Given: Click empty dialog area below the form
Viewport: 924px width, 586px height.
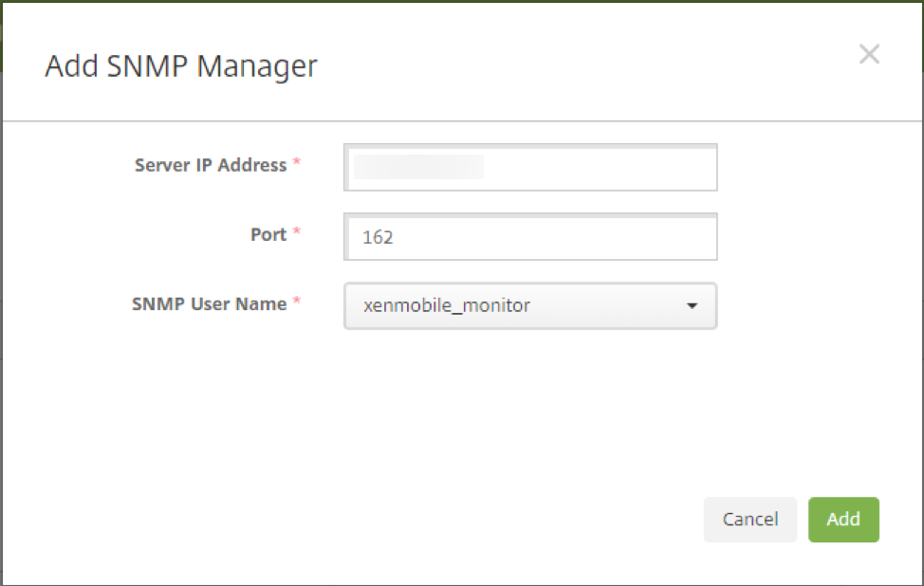Looking at the screenshot, I should point(455,417).
